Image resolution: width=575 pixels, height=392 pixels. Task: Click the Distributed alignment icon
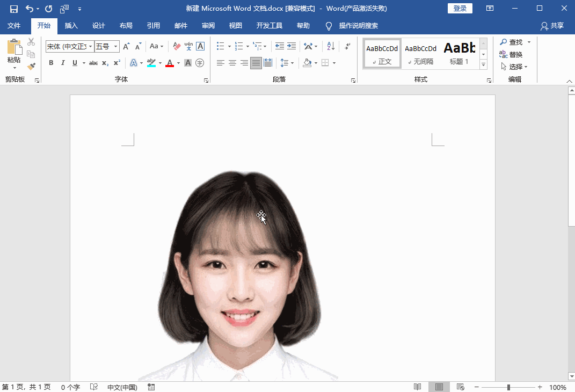(x=268, y=63)
